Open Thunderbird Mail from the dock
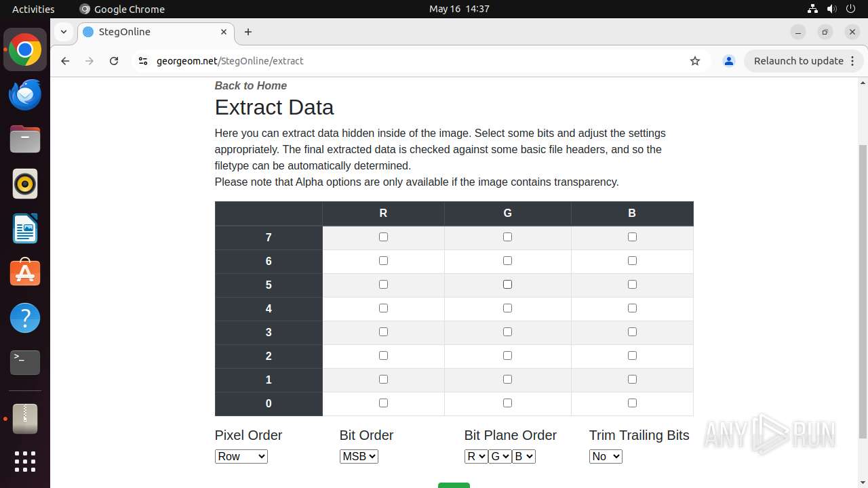 click(x=25, y=95)
